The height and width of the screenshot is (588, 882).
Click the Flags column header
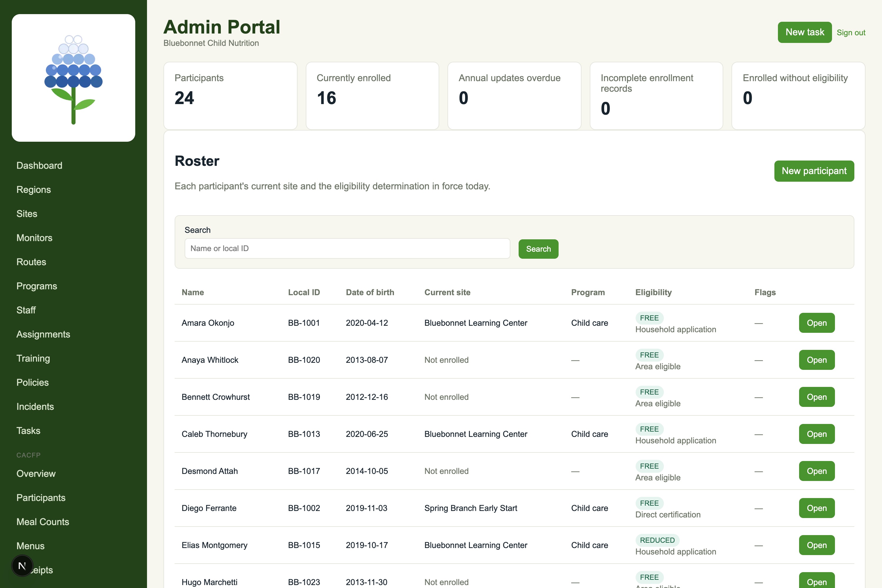click(765, 293)
